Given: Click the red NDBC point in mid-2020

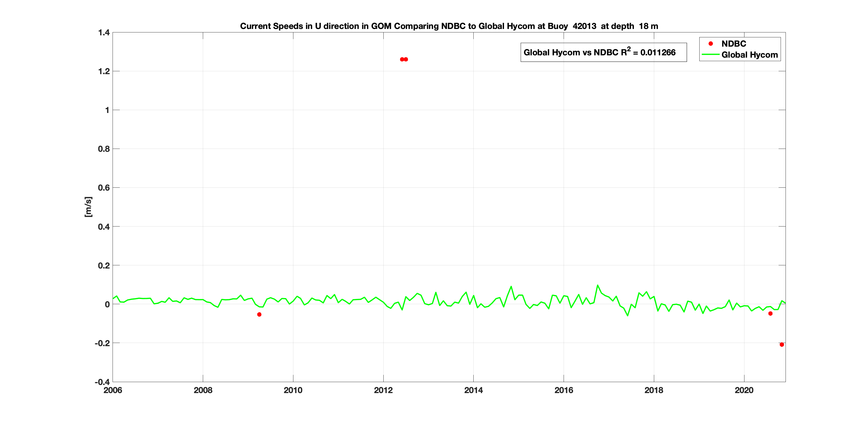Looking at the screenshot, I should (x=770, y=313).
